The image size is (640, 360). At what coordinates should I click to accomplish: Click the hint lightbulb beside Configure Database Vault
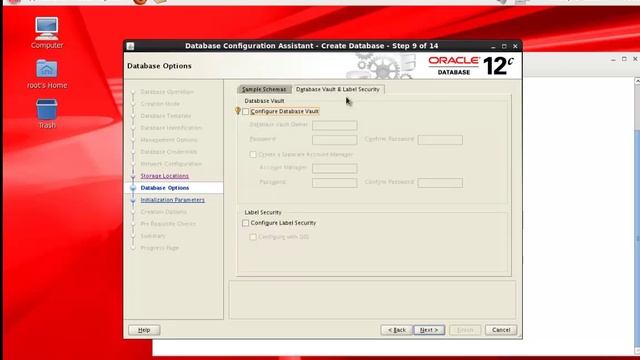238,111
